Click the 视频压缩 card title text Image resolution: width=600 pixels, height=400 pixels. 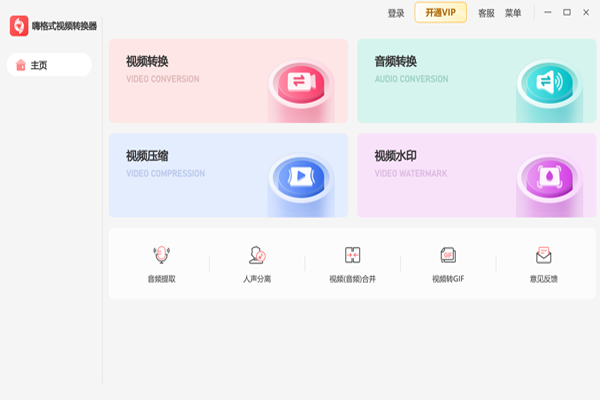pos(145,156)
